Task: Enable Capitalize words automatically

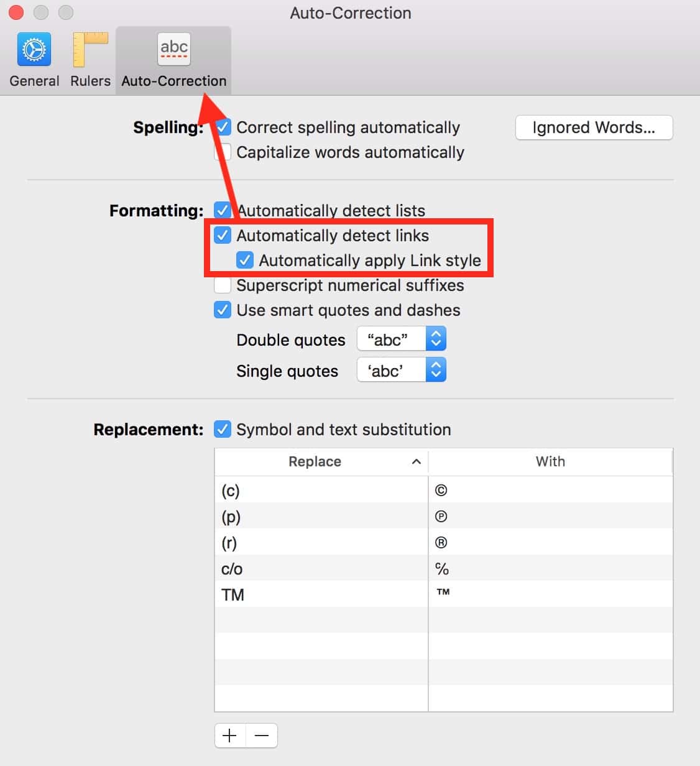Action: [x=223, y=152]
